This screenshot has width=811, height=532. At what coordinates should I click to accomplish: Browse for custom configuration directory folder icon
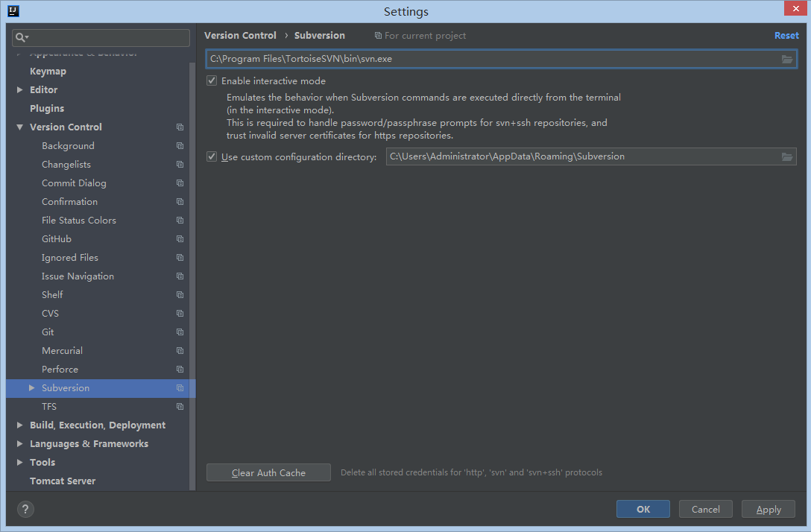pos(786,156)
